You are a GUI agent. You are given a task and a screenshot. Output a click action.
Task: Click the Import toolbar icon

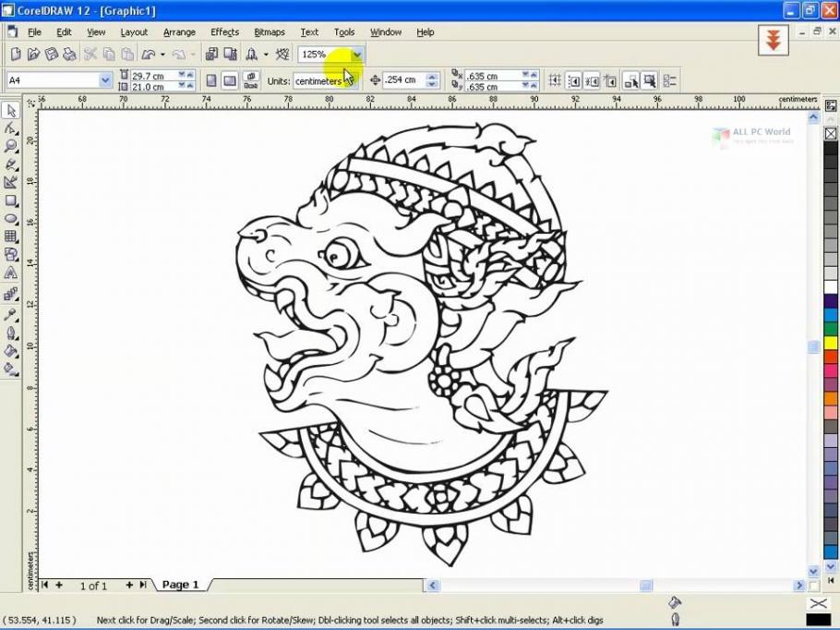click(x=211, y=55)
